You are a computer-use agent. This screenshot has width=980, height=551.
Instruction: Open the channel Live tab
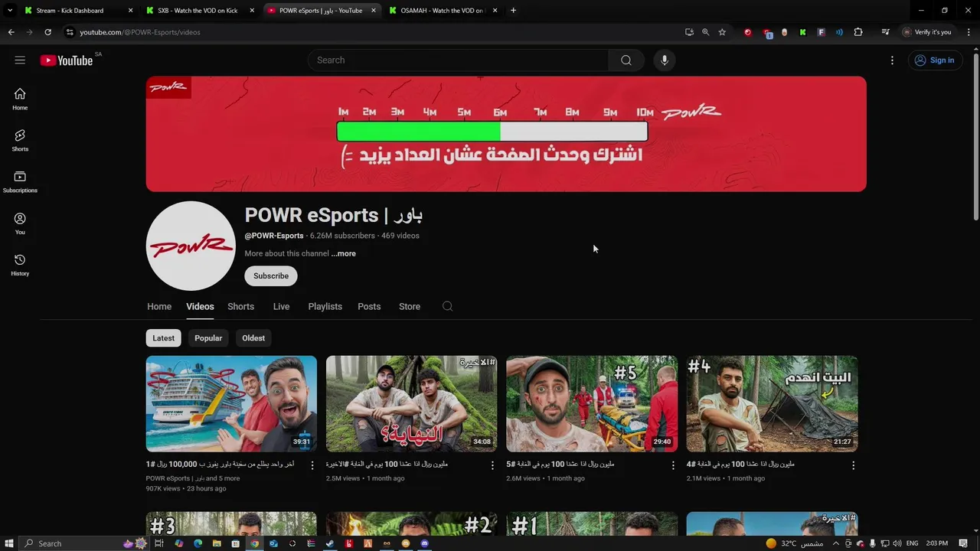281,306
